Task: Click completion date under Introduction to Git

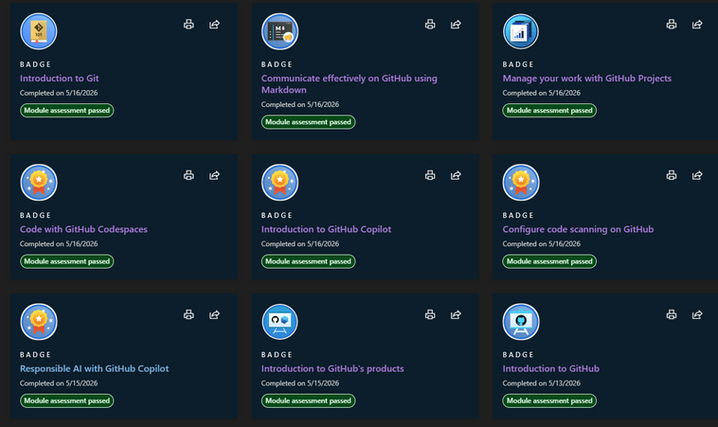Action: point(59,93)
